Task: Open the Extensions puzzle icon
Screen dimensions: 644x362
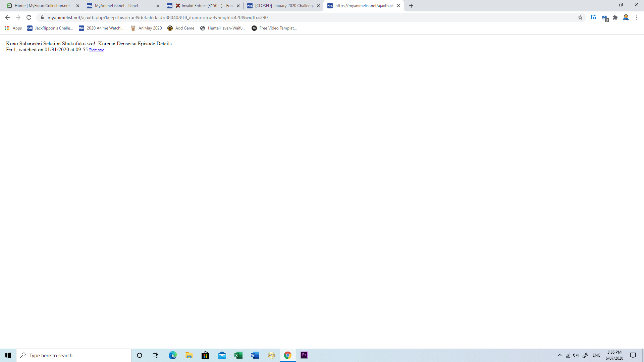Action: coord(615,17)
